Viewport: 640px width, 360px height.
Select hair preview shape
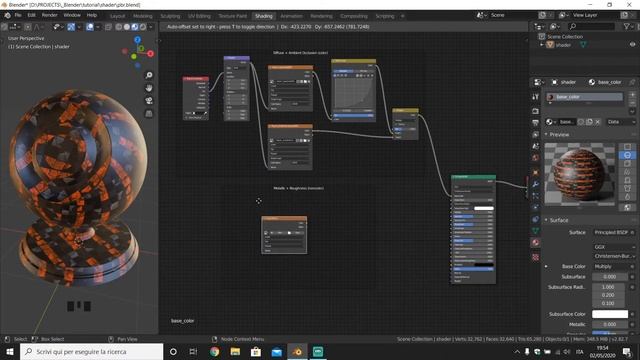tap(627, 172)
